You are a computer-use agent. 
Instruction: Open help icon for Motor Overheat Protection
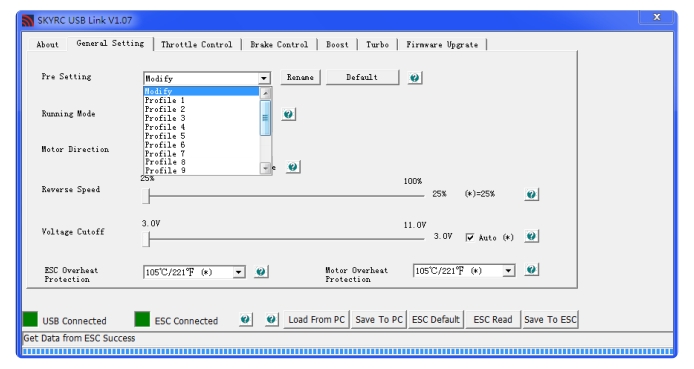tap(531, 269)
